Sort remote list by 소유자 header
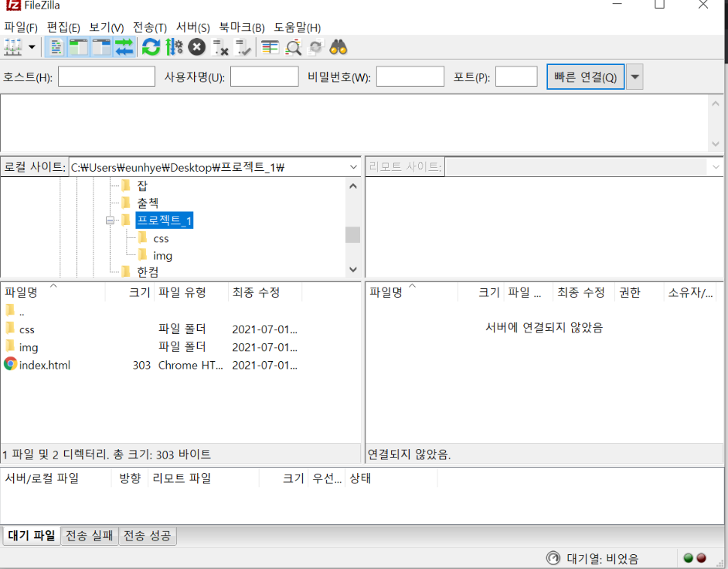This screenshot has width=728, height=569. tap(690, 292)
